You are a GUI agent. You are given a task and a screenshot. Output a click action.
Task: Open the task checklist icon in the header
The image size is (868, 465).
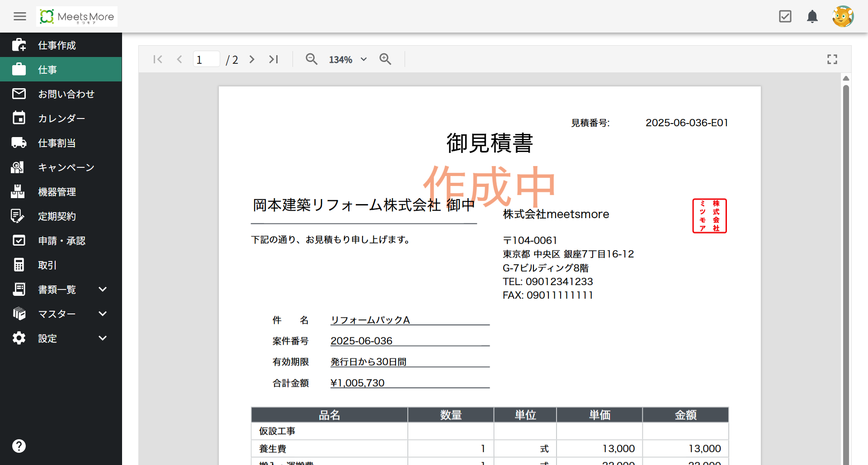(785, 17)
